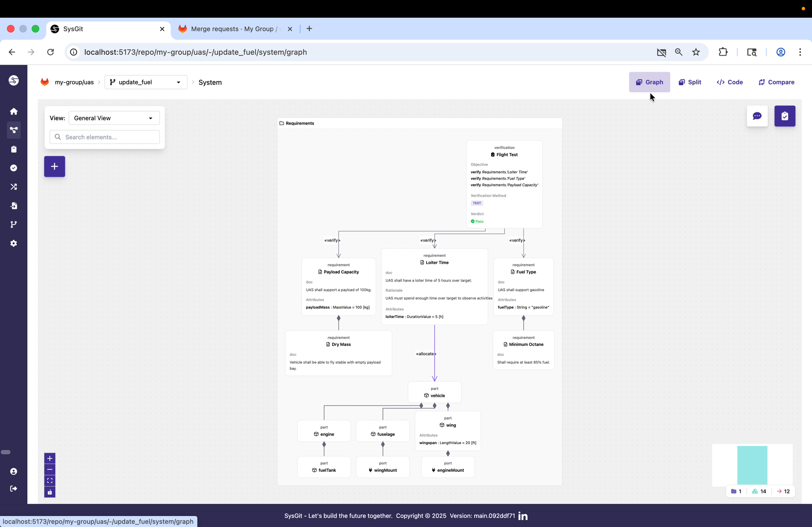
Task: Toggle the collapsed sidebar pill switch
Action: pyautogui.click(x=6, y=452)
